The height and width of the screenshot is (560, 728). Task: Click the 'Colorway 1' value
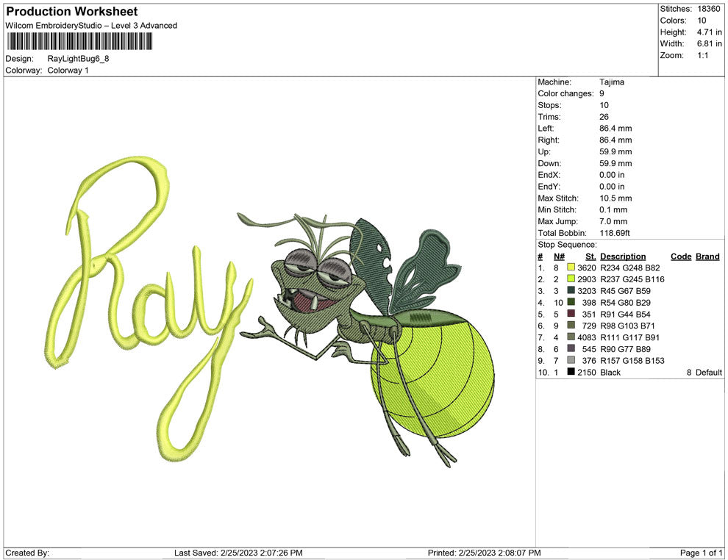(x=68, y=70)
